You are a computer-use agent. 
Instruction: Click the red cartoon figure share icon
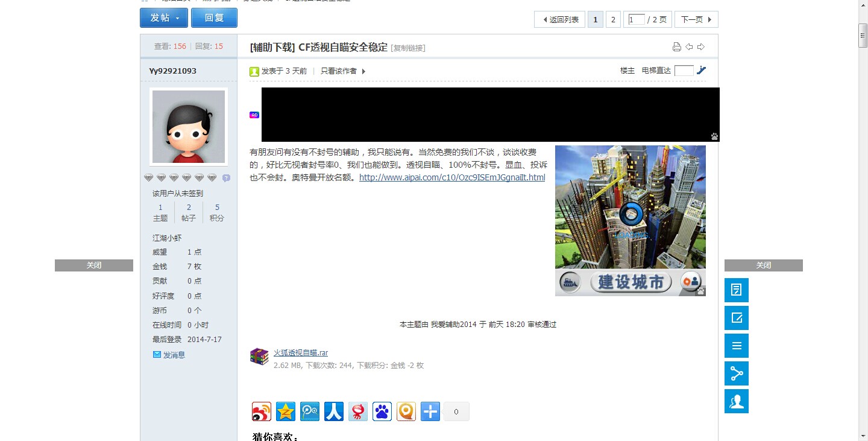pyautogui.click(x=358, y=411)
